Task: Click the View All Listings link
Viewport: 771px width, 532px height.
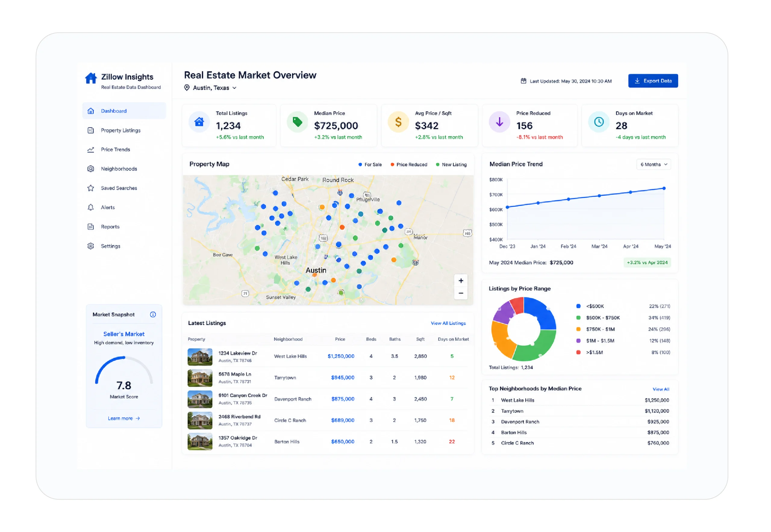Action: (x=448, y=324)
